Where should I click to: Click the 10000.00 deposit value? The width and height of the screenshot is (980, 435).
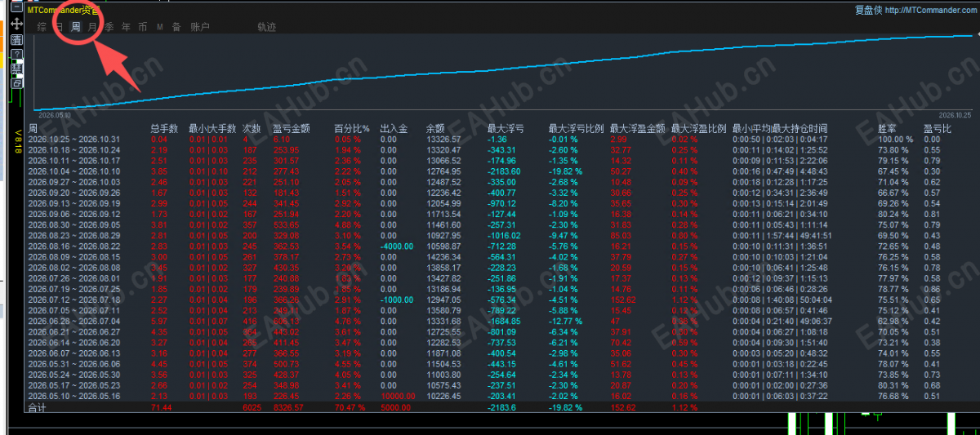398,395
